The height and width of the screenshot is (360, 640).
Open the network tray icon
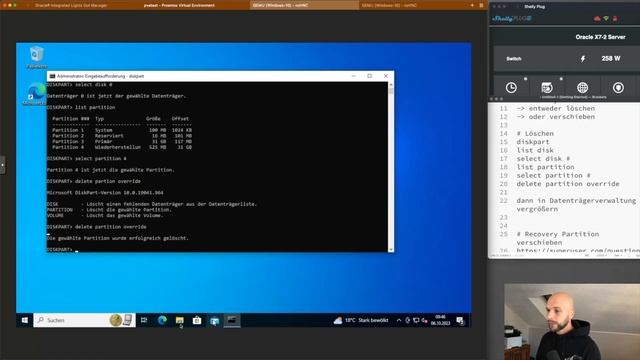[416, 320]
